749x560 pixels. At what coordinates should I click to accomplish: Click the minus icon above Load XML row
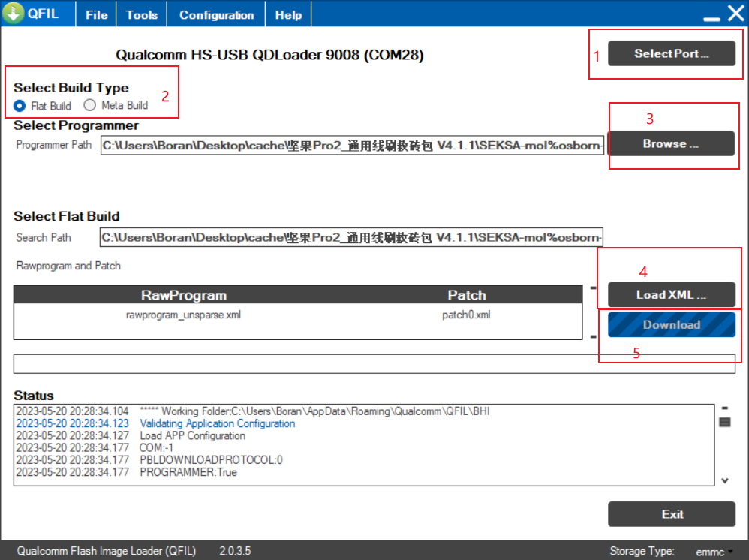[594, 288]
